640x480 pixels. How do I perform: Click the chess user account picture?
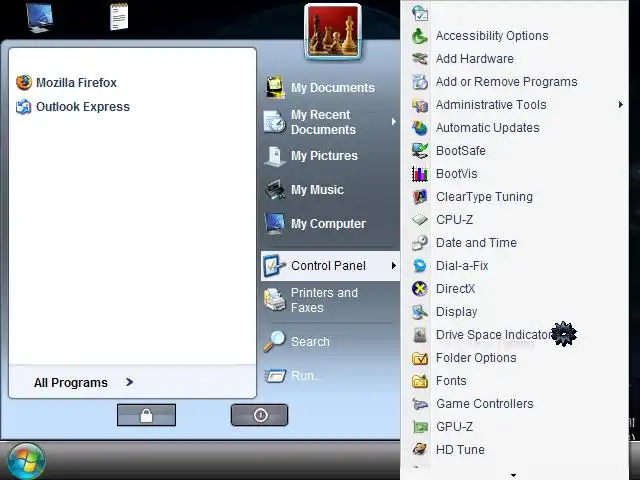(x=333, y=32)
